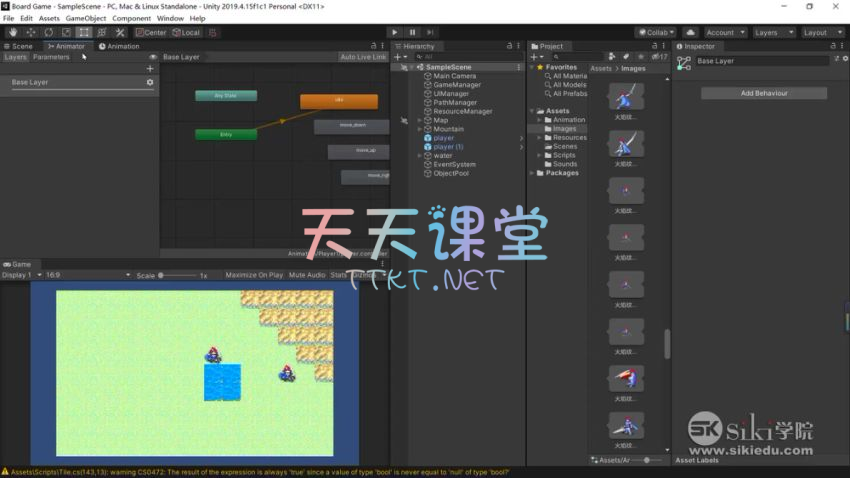Select the Hand tool in toolbar
850x478 pixels.
pyautogui.click(x=13, y=32)
